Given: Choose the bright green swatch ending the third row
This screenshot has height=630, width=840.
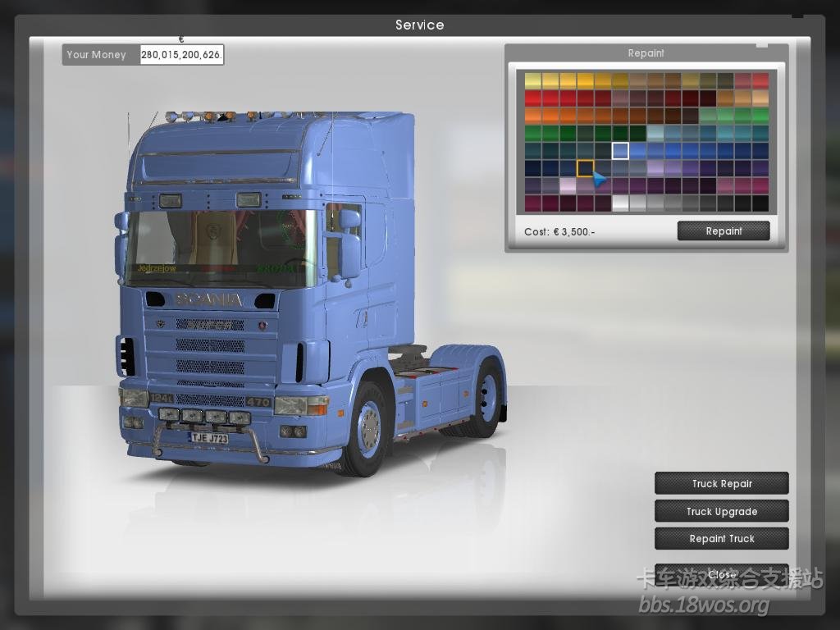Looking at the screenshot, I should 760,116.
